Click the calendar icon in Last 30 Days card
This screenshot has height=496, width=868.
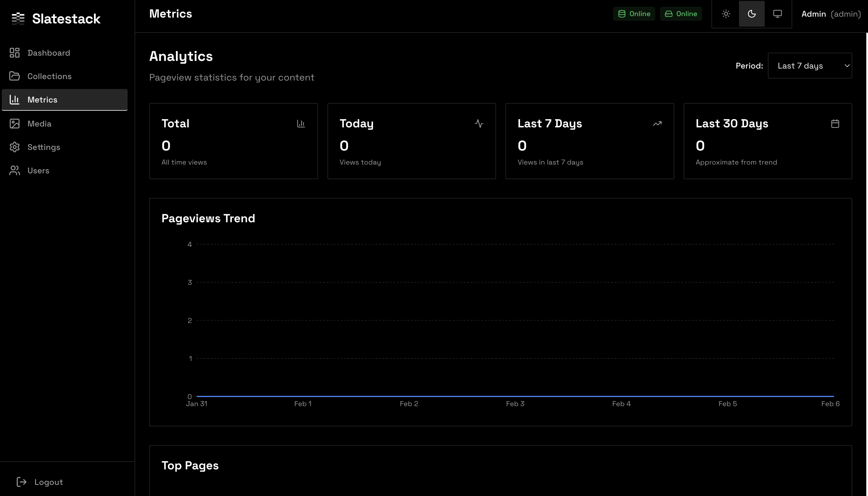[x=835, y=124]
